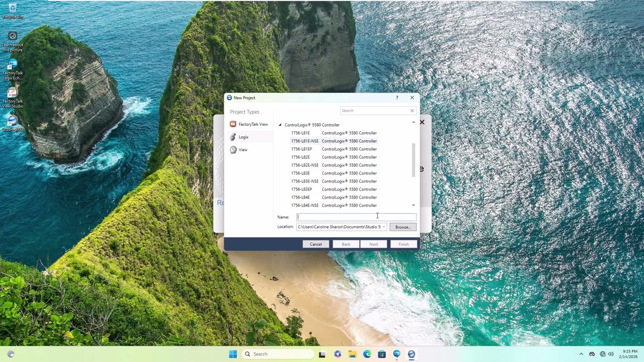Select controller 1756-L83E-NSE
The height and width of the screenshot is (362, 644).
point(334,181)
